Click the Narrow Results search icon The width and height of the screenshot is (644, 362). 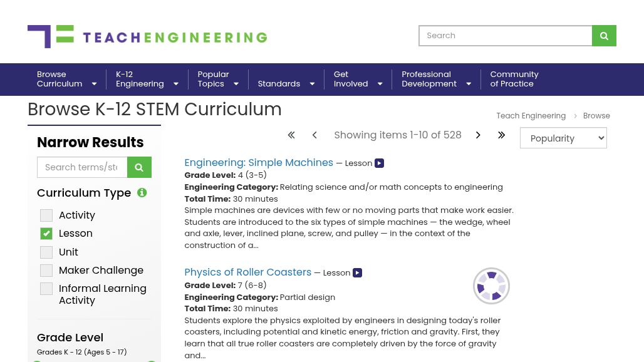(139, 167)
